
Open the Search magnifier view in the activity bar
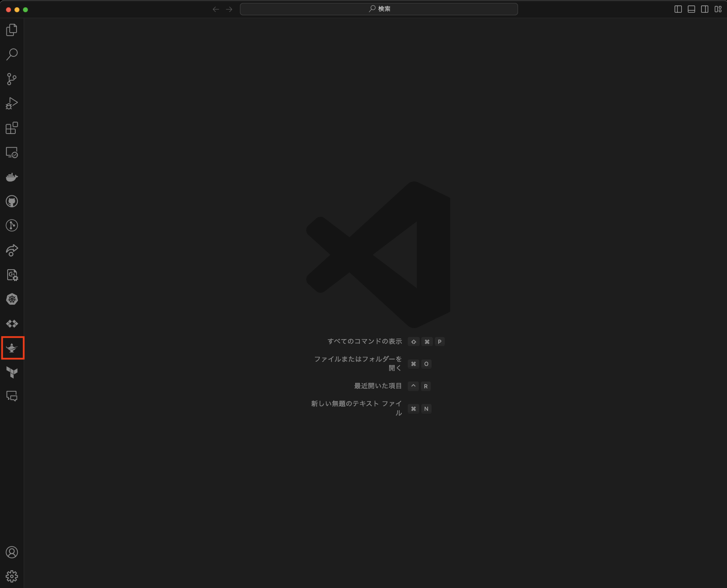[12, 54]
